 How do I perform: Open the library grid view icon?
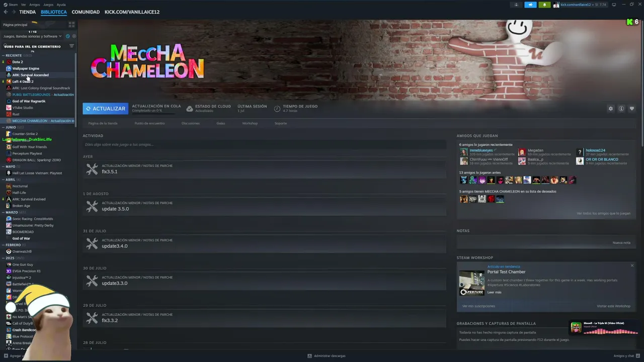(71, 25)
